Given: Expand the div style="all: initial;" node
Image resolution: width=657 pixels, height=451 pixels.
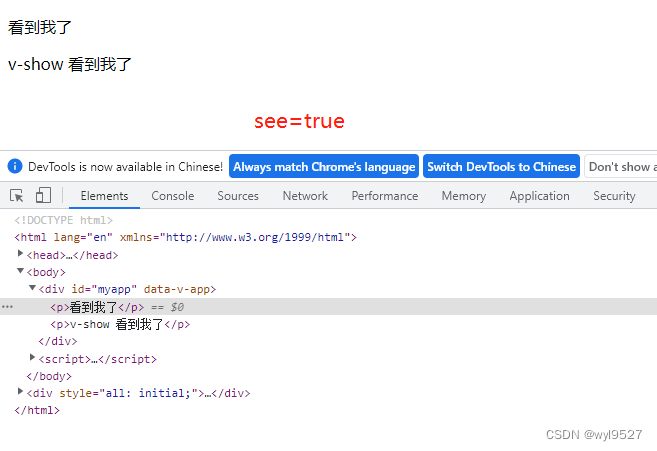Looking at the screenshot, I should click(x=20, y=391).
